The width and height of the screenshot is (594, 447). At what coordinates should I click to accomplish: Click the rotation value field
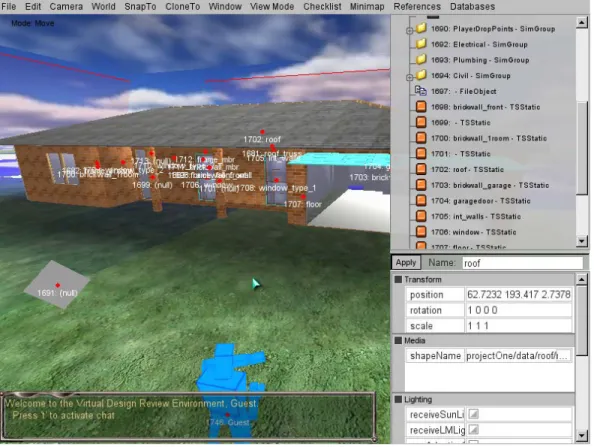pyautogui.click(x=519, y=310)
